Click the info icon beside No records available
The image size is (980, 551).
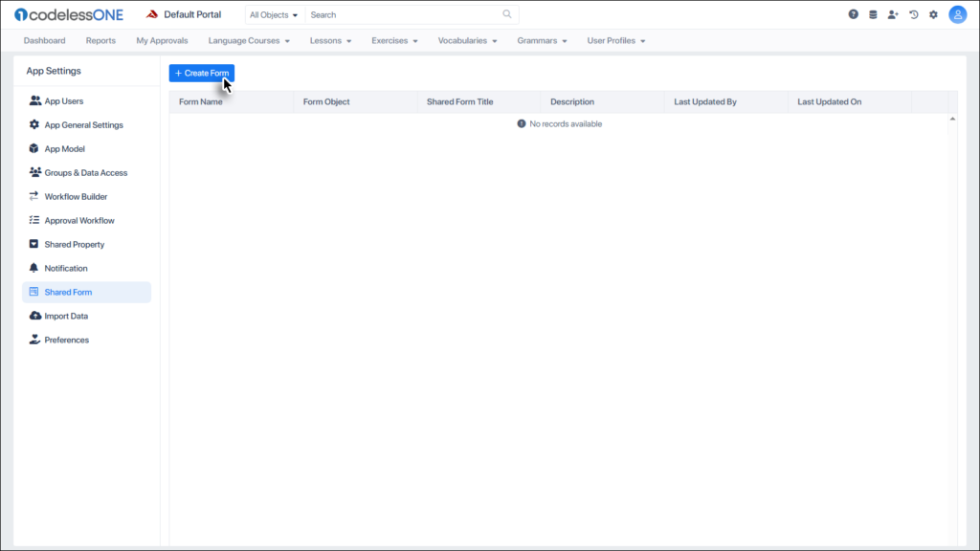click(522, 123)
